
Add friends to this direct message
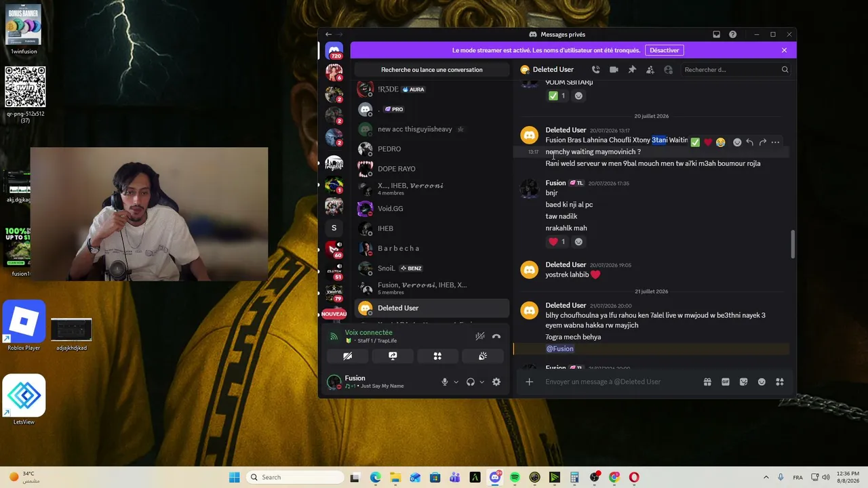click(x=650, y=69)
